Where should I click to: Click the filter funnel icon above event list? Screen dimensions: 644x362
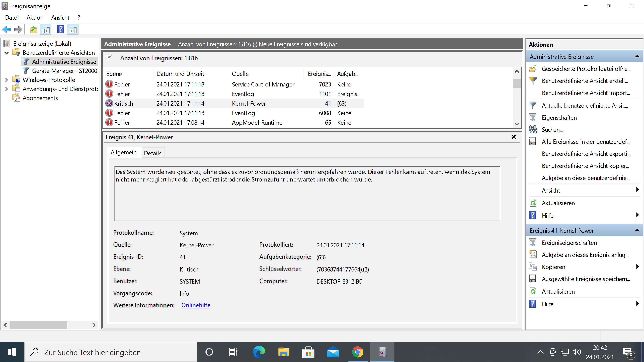(109, 58)
